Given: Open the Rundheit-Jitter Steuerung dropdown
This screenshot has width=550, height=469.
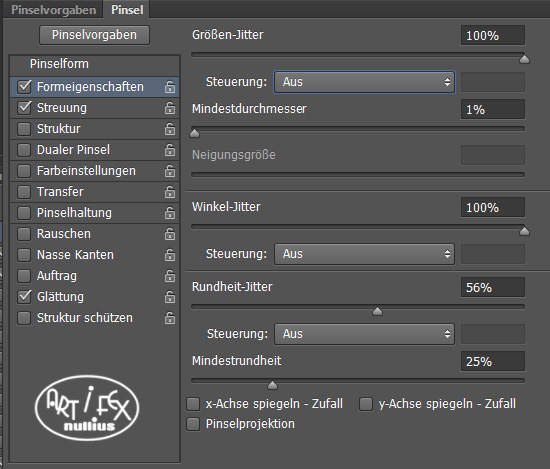Looking at the screenshot, I should 364,334.
